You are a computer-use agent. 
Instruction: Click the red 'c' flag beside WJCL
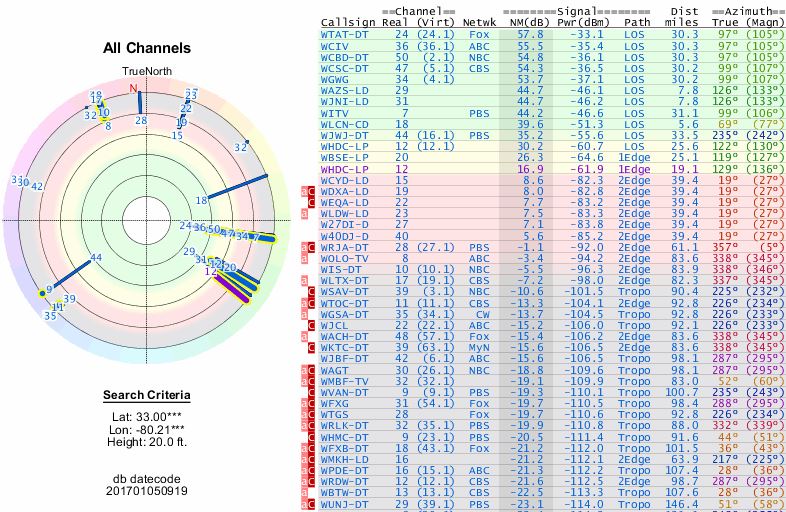click(x=312, y=325)
